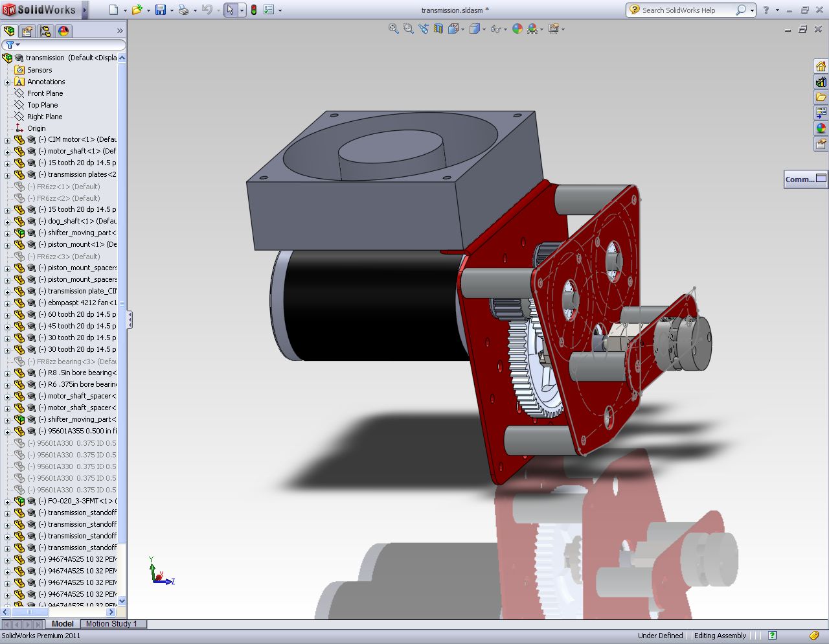Click the status bar help question icon
The width and height of the screenshot is (829, 644).
point(772,636)
